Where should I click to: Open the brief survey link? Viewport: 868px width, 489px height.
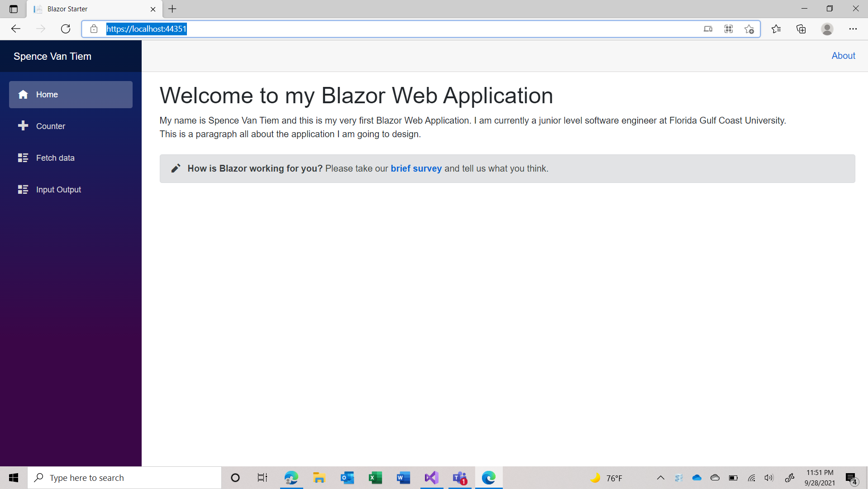416,168
